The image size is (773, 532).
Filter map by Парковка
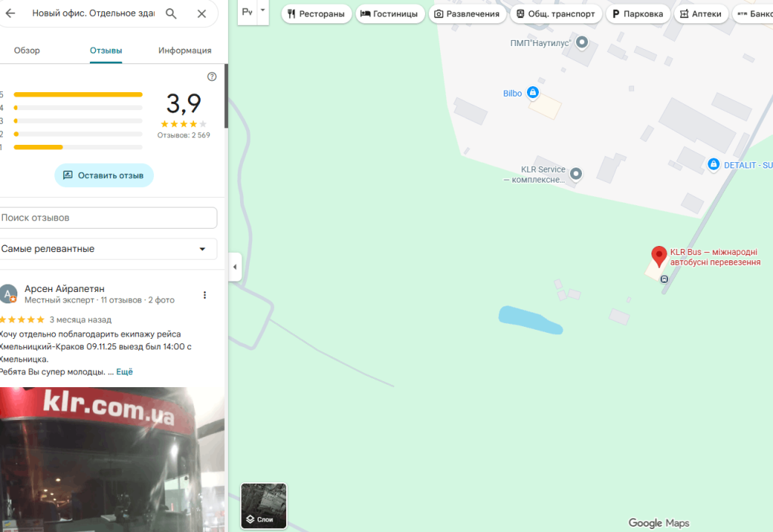coord(638,14)
